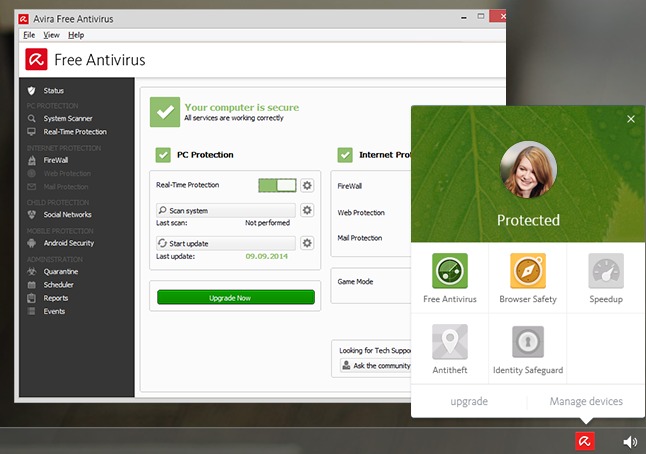Screen dimensions: 646x454
Task: Open Identity Safeguard lock icon
Action: point(528,342)
